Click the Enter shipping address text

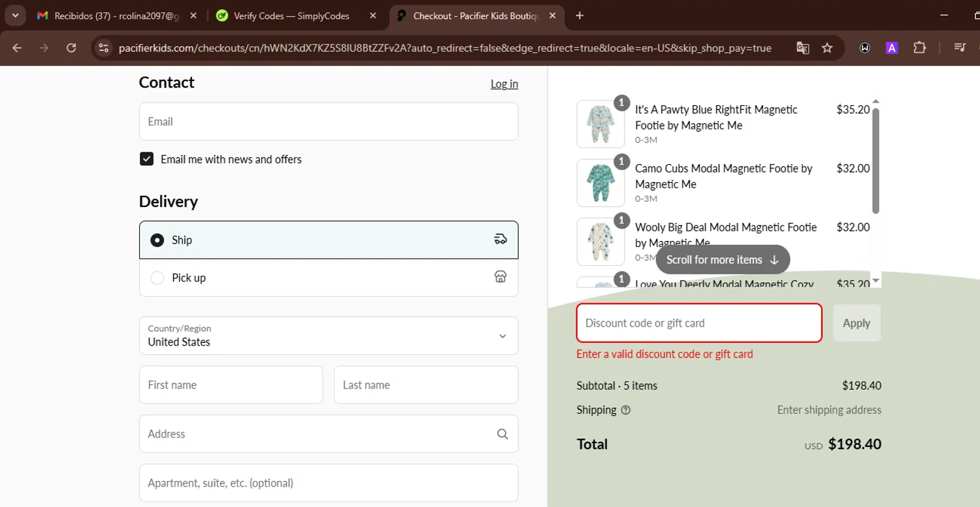point(829,410)
